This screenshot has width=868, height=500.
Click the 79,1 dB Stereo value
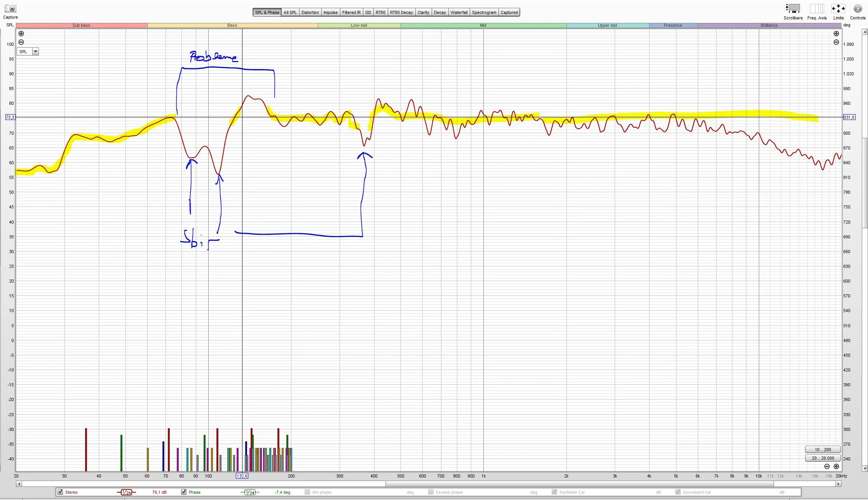[x=159, y=492]
